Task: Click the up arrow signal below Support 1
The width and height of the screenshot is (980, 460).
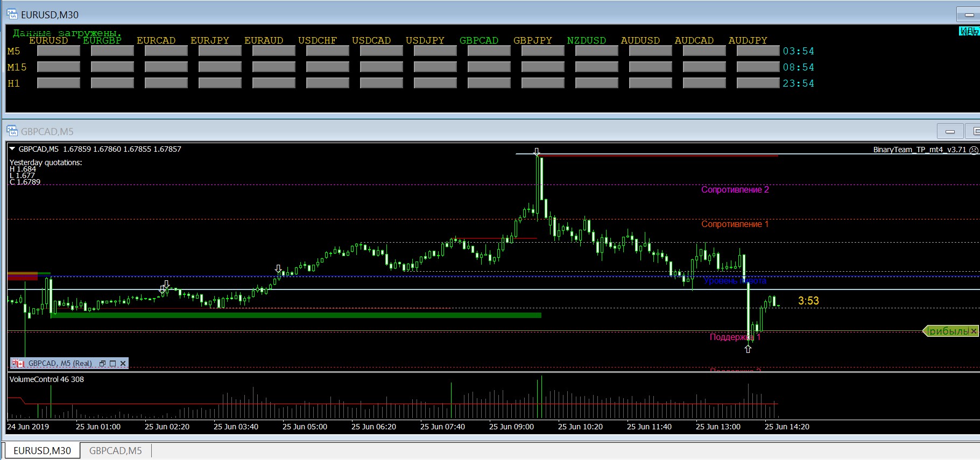Action: (748, 349)
